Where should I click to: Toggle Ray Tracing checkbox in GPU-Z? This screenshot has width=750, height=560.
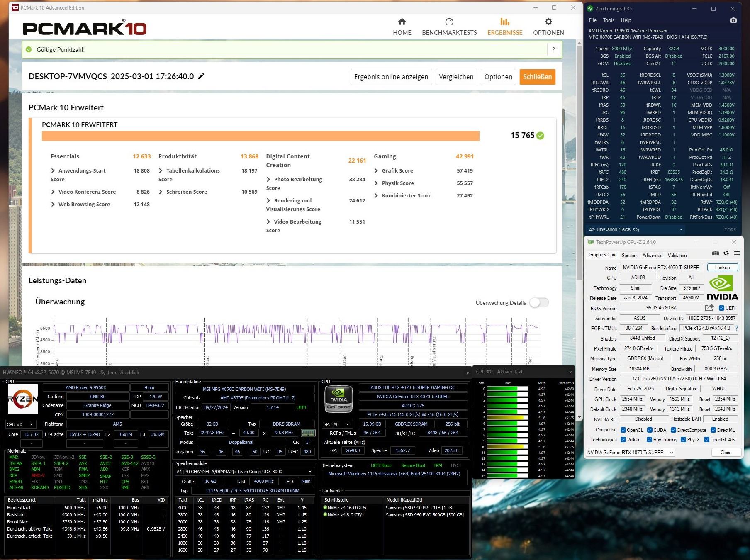[649, 440]
